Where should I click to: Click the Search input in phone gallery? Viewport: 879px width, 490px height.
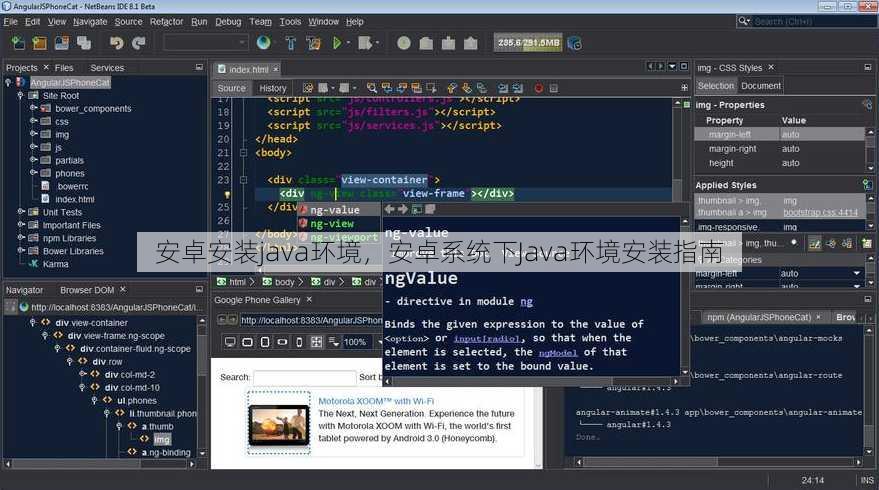304,377
